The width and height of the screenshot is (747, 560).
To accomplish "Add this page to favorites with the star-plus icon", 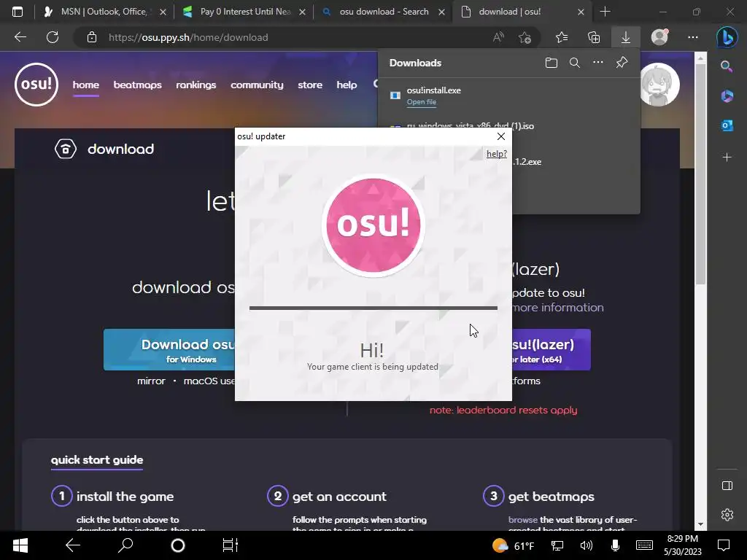I will [x=525, y=37].
